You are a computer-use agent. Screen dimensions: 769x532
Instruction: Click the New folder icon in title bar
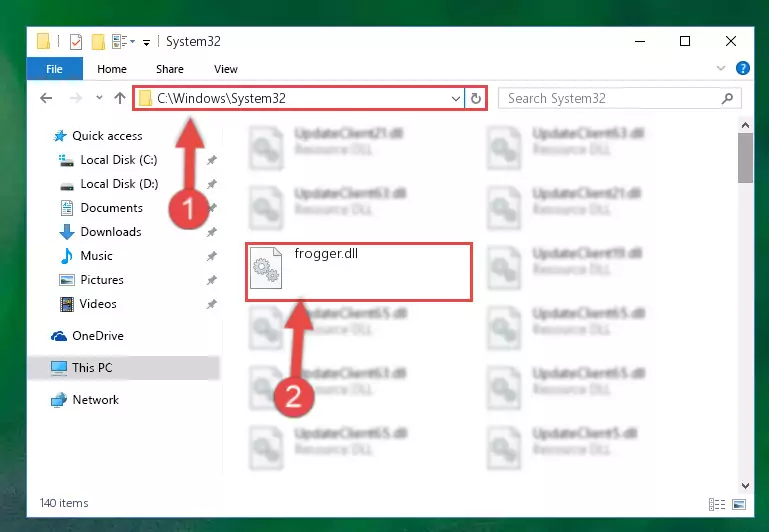coord(98,42)
